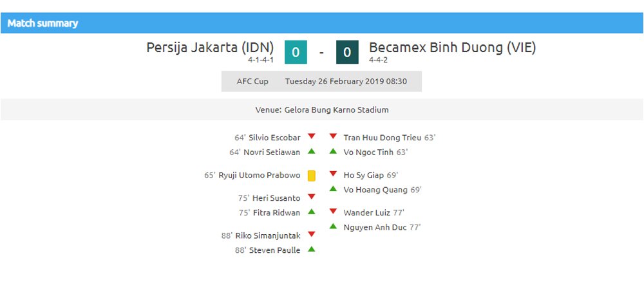Click the green arrow beside Steven Paulle
The width and height of the screenshot is (644, 294).
coord(312,248)
